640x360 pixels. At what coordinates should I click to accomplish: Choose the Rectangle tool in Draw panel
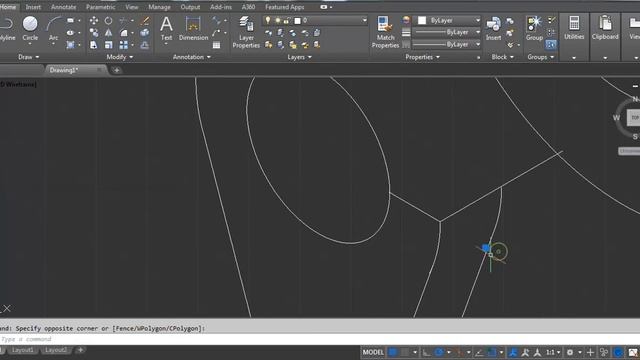[71, 20]
